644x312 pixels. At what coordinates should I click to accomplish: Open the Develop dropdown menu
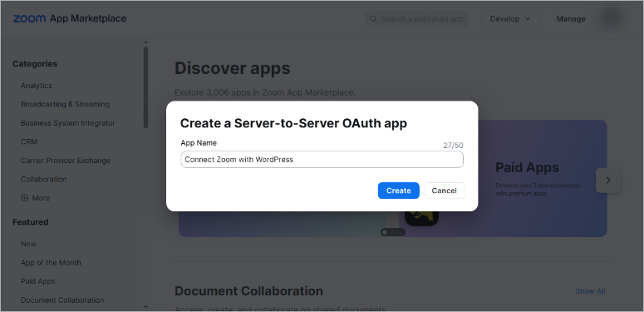[510, 19]
